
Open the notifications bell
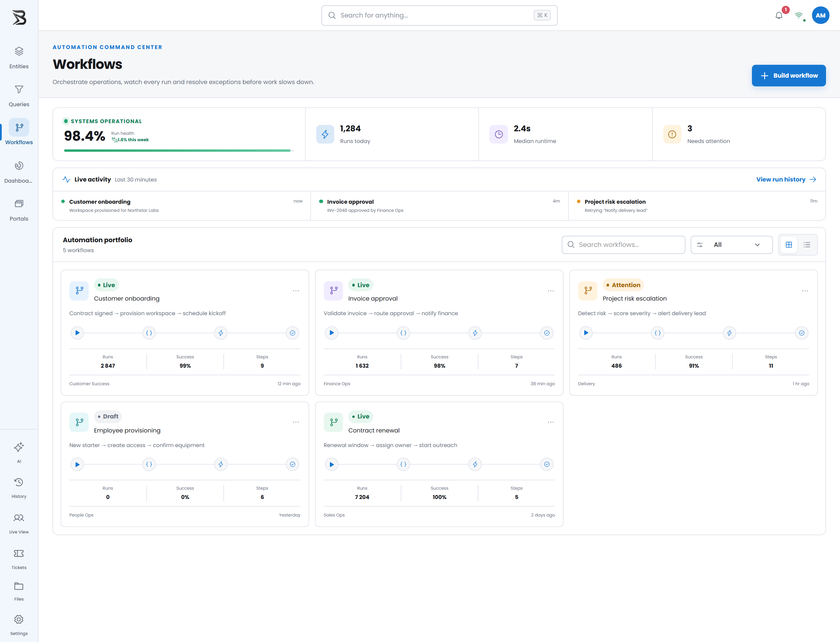[779, 15]
